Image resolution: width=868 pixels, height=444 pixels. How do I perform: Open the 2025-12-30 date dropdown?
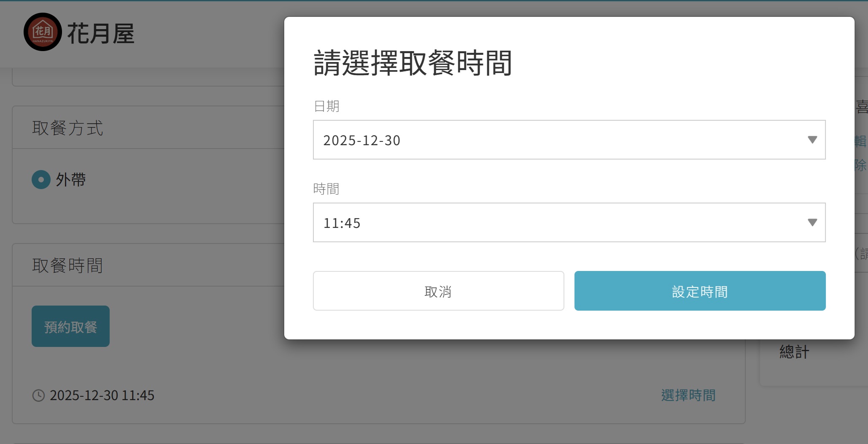[x=569, y=140]
